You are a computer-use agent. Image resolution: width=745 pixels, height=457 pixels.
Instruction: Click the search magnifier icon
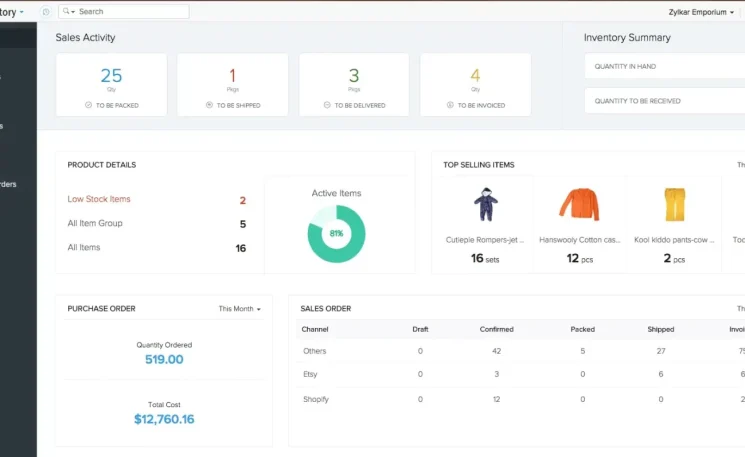tap(66, 11)
